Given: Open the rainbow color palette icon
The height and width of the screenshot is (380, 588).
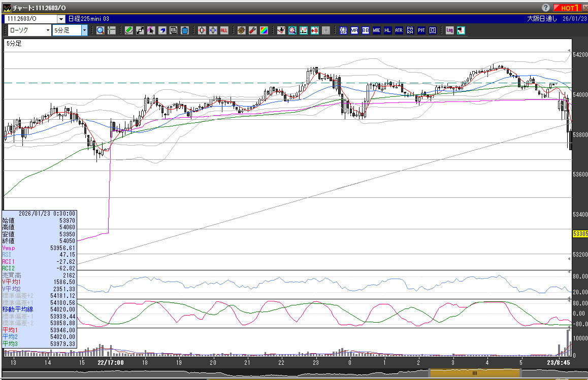Looking at the screenshot, I should tap(264, 30).
